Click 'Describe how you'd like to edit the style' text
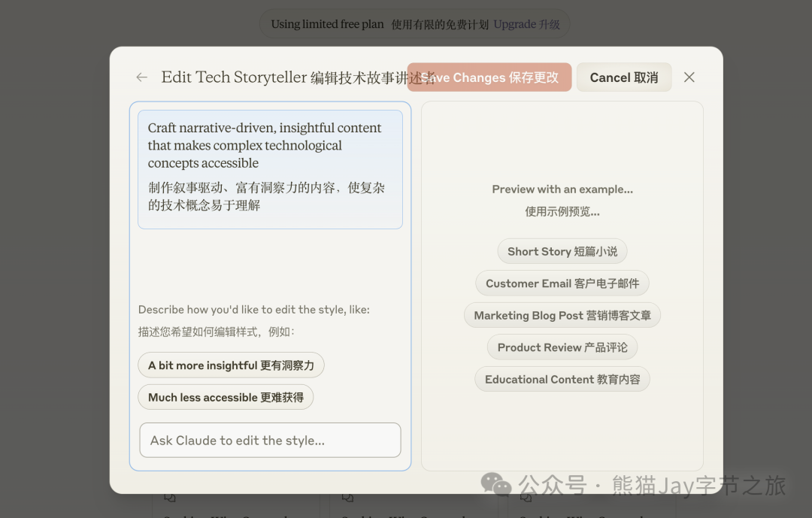This screenshot has height=518, width=812. tap(254, 310)
